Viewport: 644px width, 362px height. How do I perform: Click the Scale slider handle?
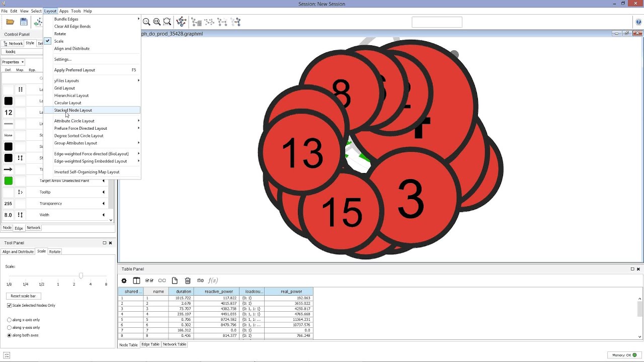(81, 276)
